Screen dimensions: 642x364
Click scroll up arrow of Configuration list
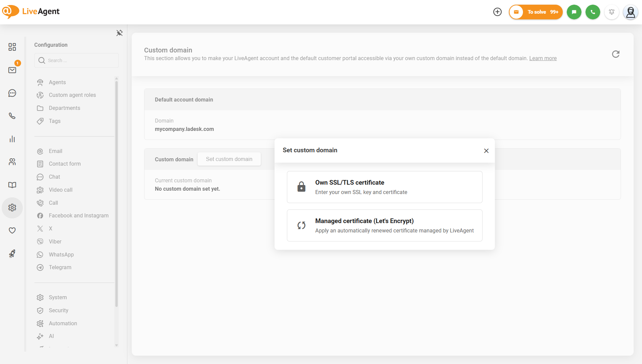pyautogui.click(x=116, y=78)
